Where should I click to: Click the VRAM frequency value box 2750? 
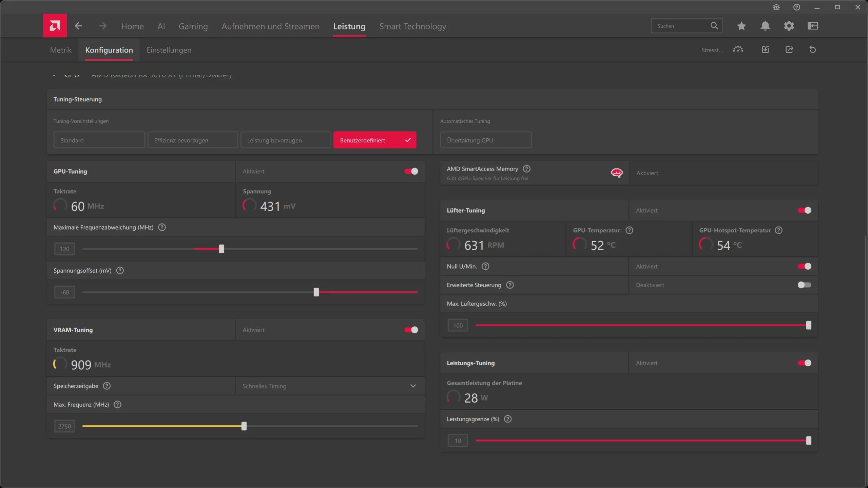coord(64,426)
